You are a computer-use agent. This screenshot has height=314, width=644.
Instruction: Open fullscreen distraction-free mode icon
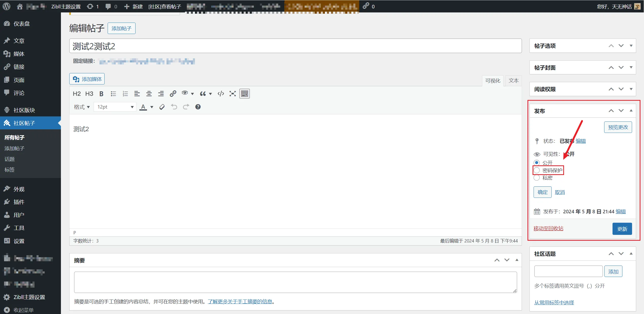pos(233,94)
